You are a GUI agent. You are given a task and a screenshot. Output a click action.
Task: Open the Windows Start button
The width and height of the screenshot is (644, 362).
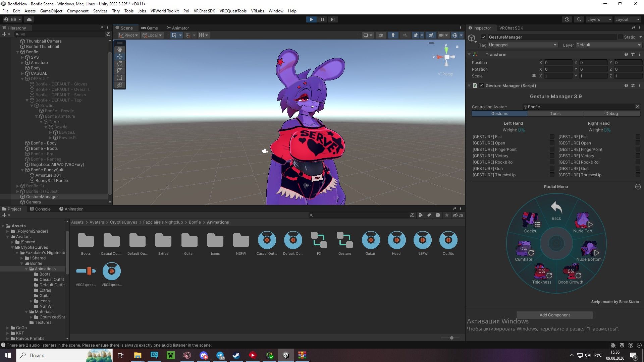pyautogui.click(x=8, y=355)
